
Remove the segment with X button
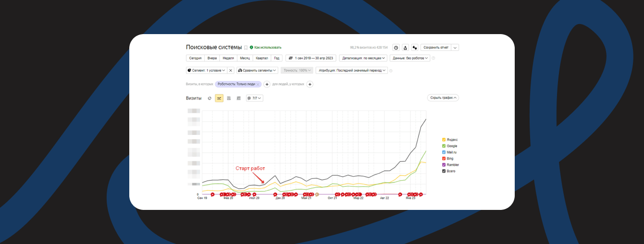click(x=231, y=70)
